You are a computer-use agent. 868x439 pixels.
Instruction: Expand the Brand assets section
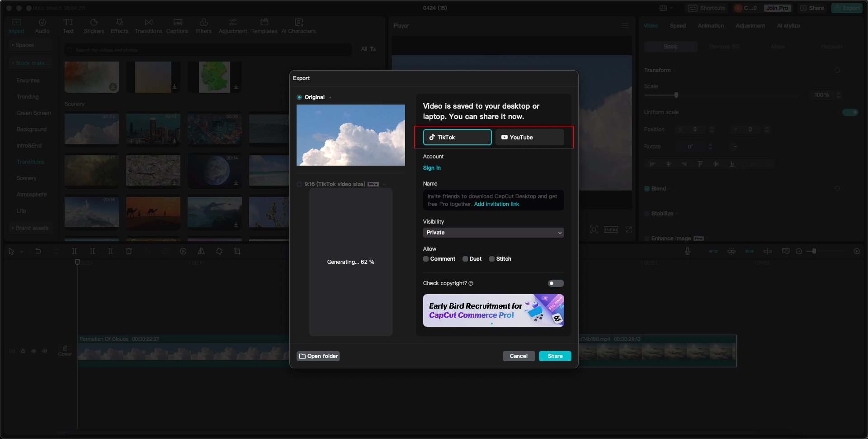(30, 228)
